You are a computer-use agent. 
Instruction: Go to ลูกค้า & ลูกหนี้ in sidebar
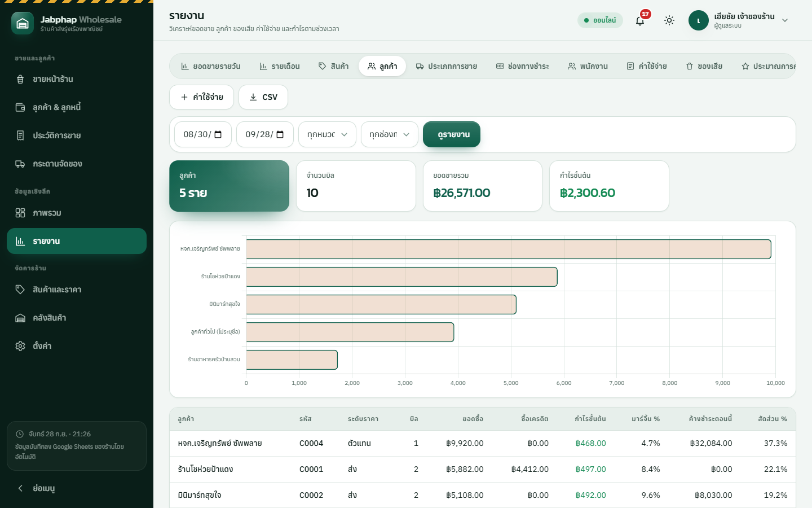coord(77,107)
